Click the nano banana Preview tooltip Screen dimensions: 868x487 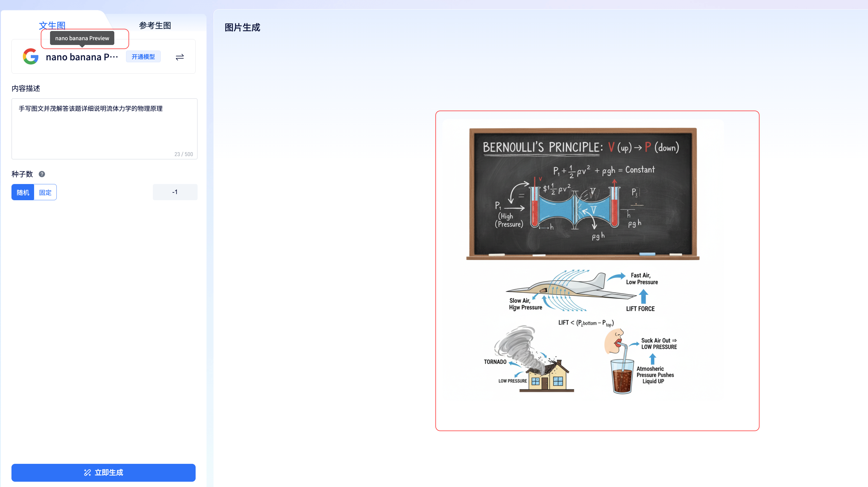82,38
